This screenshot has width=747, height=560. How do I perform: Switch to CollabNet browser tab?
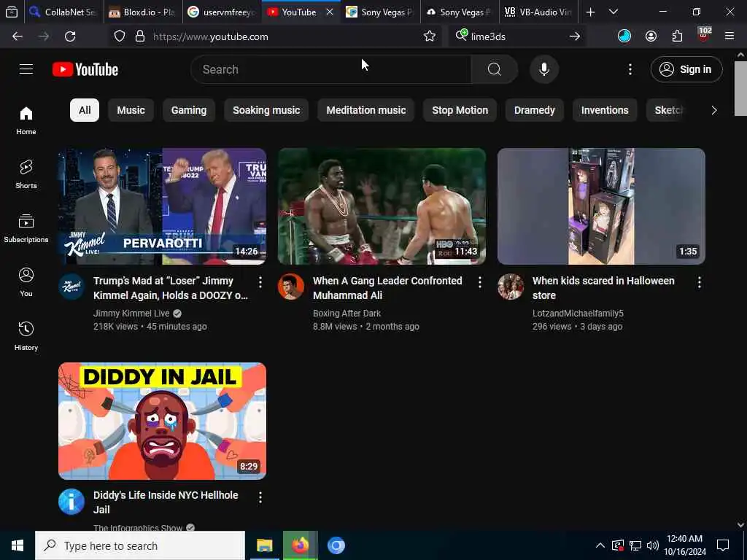(63, 12)
